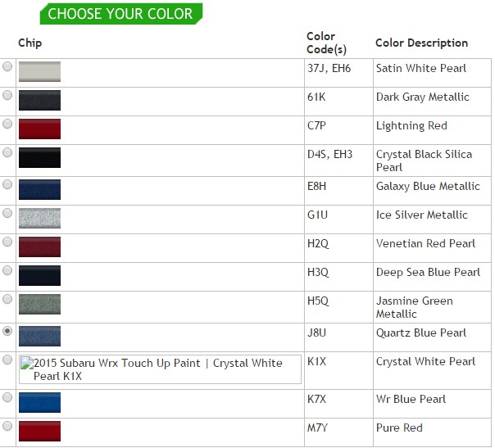Select the Crystal White Pearl radio button

tap(8, 360)
